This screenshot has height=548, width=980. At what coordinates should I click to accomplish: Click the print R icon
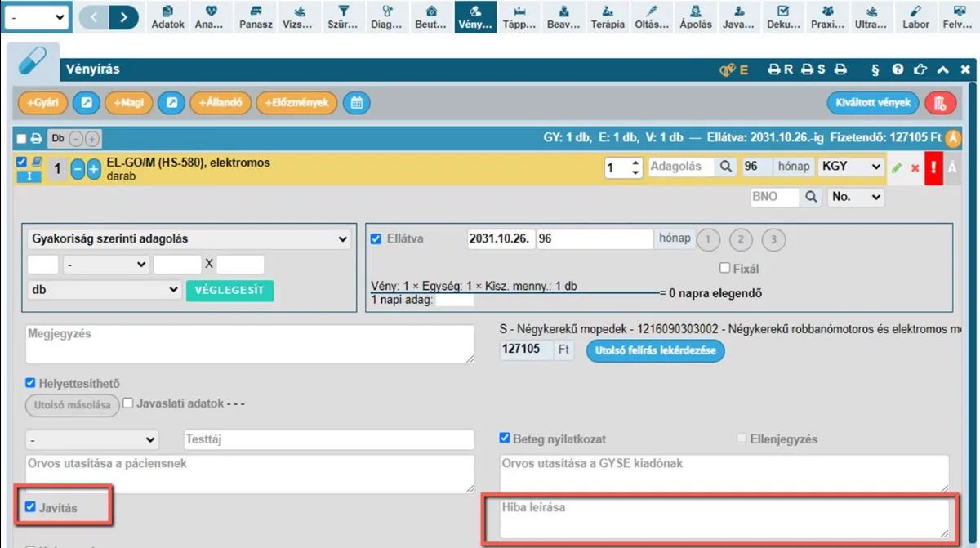781,70
